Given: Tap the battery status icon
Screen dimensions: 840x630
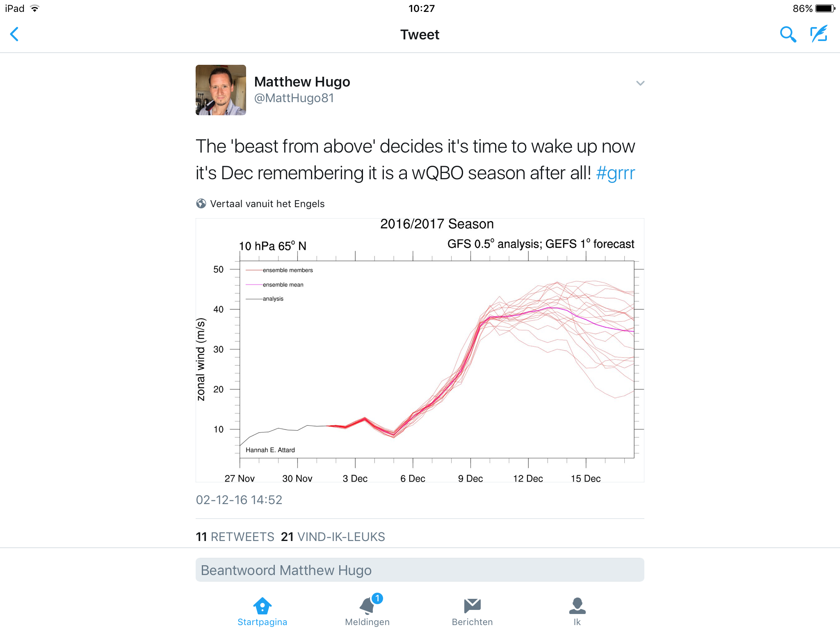Looking at the screenshot, I should [825, 9].
